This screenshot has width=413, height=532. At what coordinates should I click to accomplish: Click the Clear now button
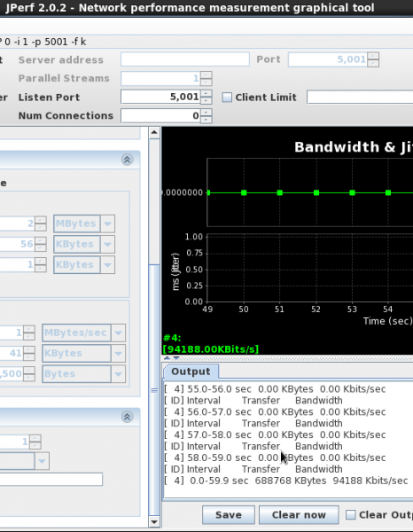click(299, 514)
